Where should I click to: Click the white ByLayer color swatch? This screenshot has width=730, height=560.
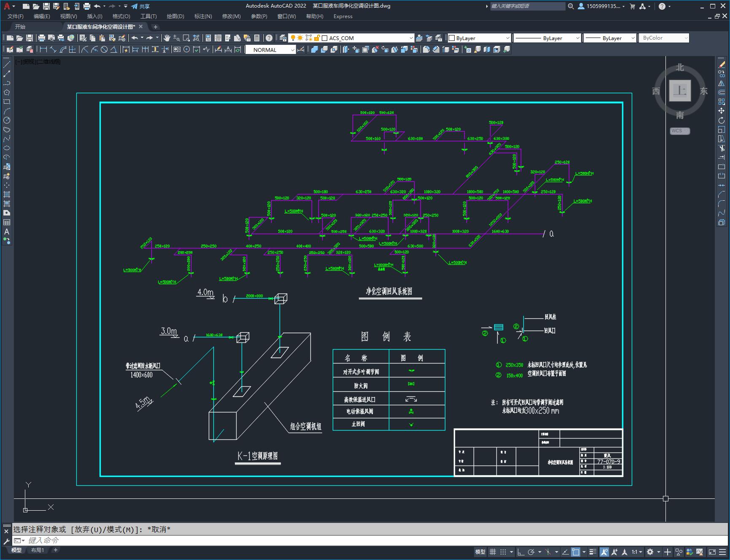pyautogui.click(x=452, y=38)
